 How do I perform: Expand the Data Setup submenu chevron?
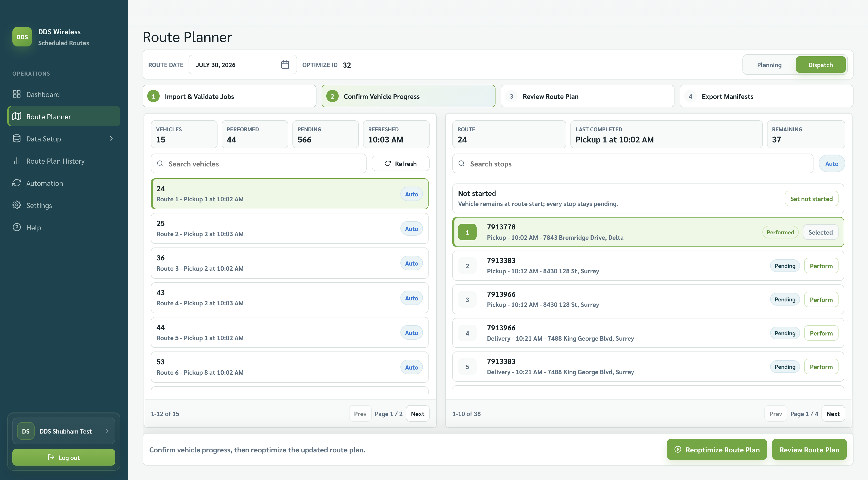111,139
